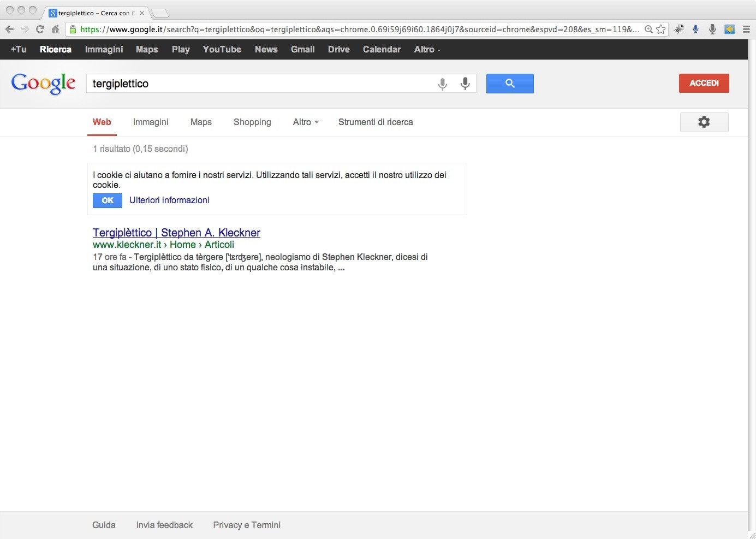Viewport: 756px width, 539px height.
Task: Close the tergiplettico browser tab
Action: tap(142, 13)
